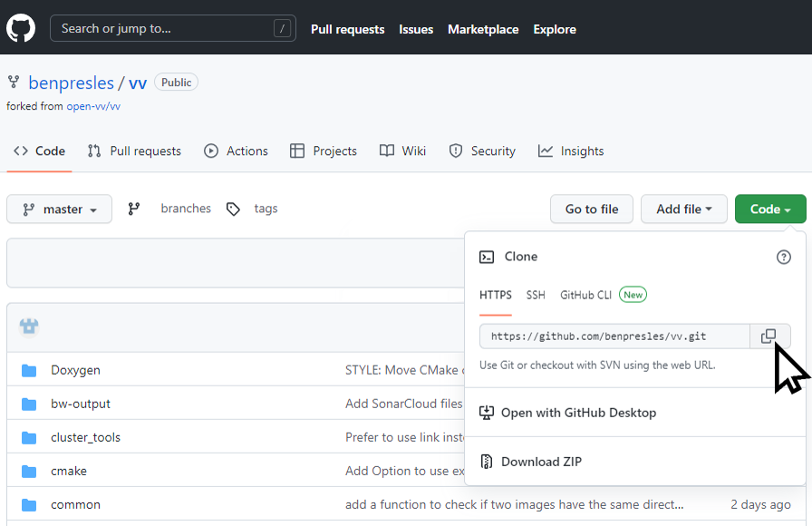Switch to the Projects tab
812x526 pixels.
tap(324, 151)
